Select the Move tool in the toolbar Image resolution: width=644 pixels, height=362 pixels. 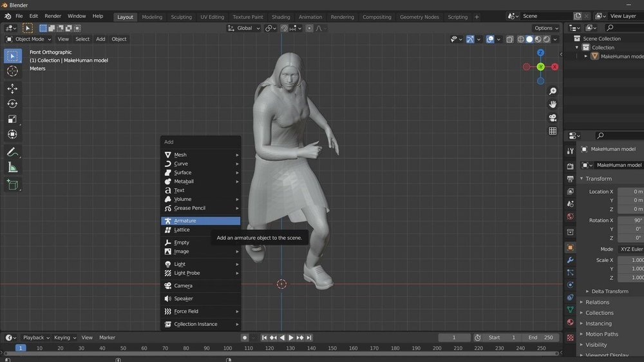[x=12, y=88]
